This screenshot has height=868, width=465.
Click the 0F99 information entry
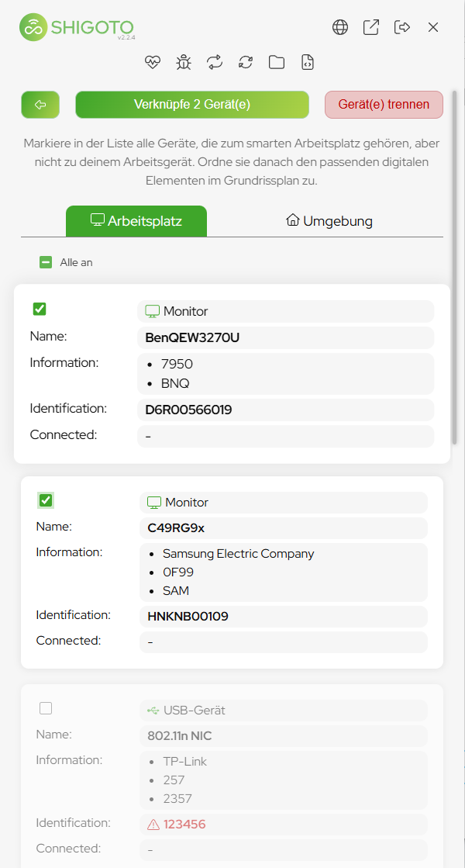click(x=178, y=572)
